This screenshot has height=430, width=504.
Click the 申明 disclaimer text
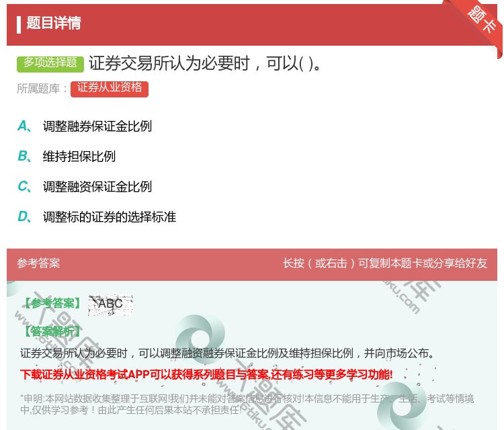pyautogui.click(x=247, y=404)
